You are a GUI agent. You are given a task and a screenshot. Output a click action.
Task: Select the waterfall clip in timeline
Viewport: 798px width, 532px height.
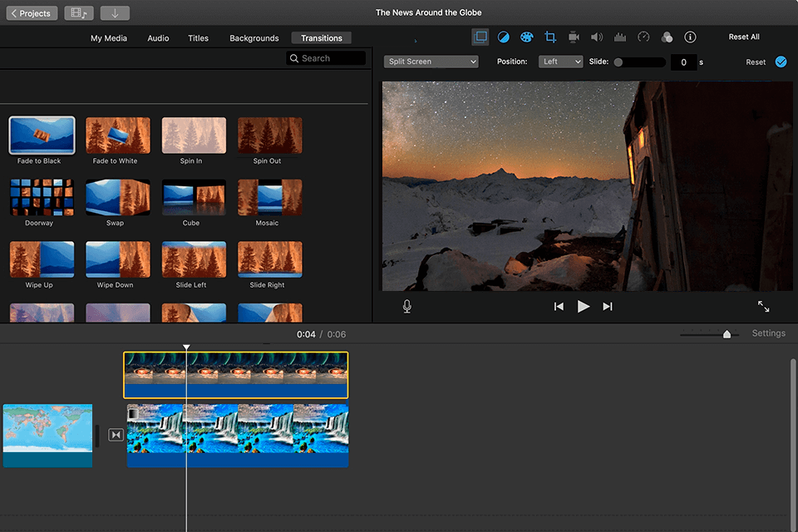[238, 436]
